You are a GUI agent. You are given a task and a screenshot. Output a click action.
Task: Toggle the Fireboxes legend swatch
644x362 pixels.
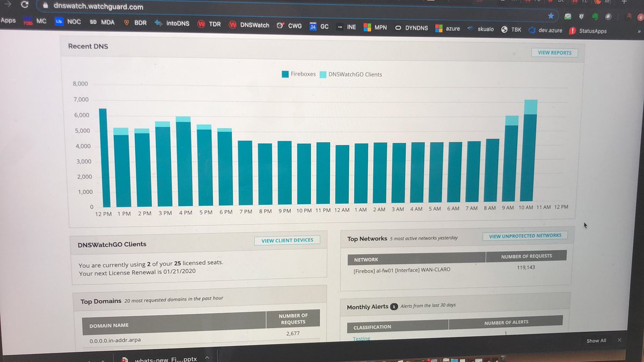click(285, 74)
